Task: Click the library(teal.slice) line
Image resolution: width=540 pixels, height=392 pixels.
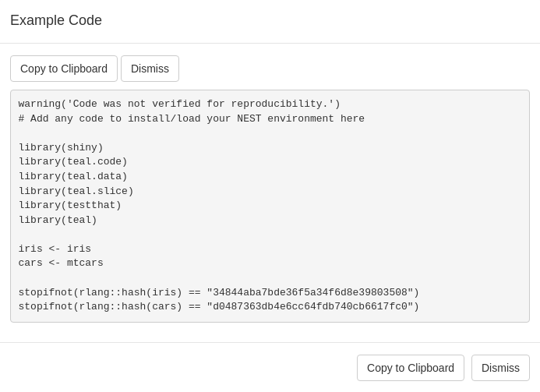Action: coord(76,192)
